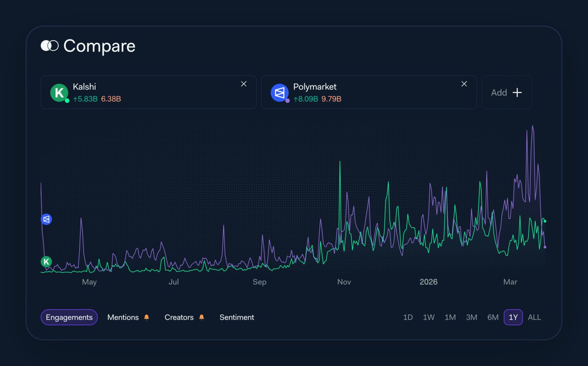Screen dimensions: 588x366
Task: Click the purple endpoint dot on the chart
Action: pyautogui.click(x=544, y=248)
